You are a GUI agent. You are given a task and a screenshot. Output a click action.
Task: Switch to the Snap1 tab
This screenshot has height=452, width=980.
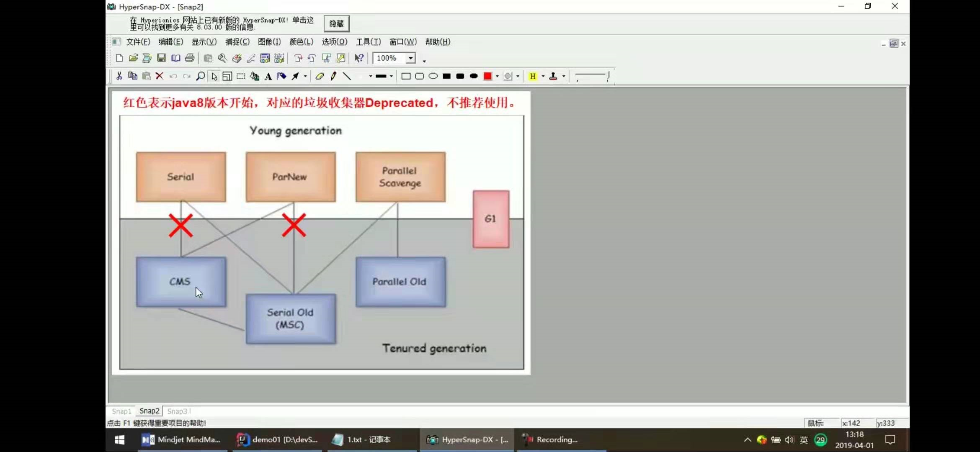(121, 411)
